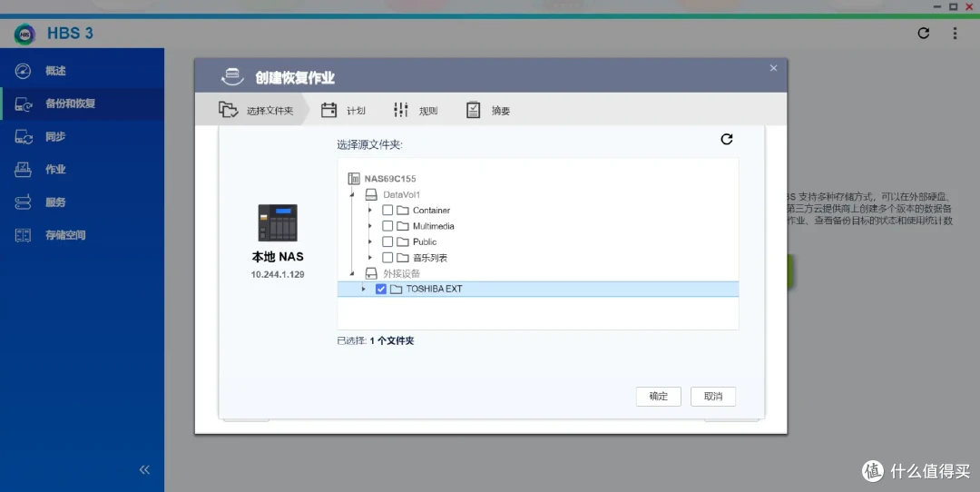Click the 10.244.1.129 IP address text
The height and width of the screenshot is (492, 980).
(x=278, y=274)
